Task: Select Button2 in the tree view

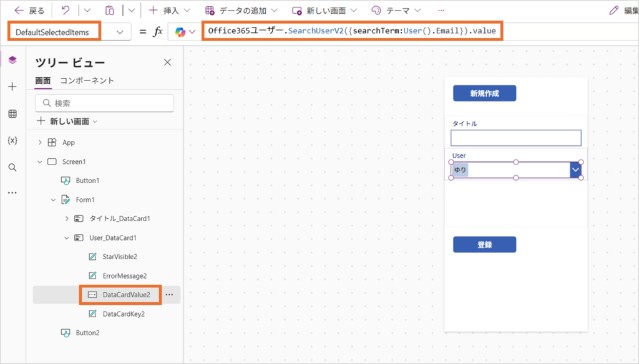Action: tap(87, 333)
